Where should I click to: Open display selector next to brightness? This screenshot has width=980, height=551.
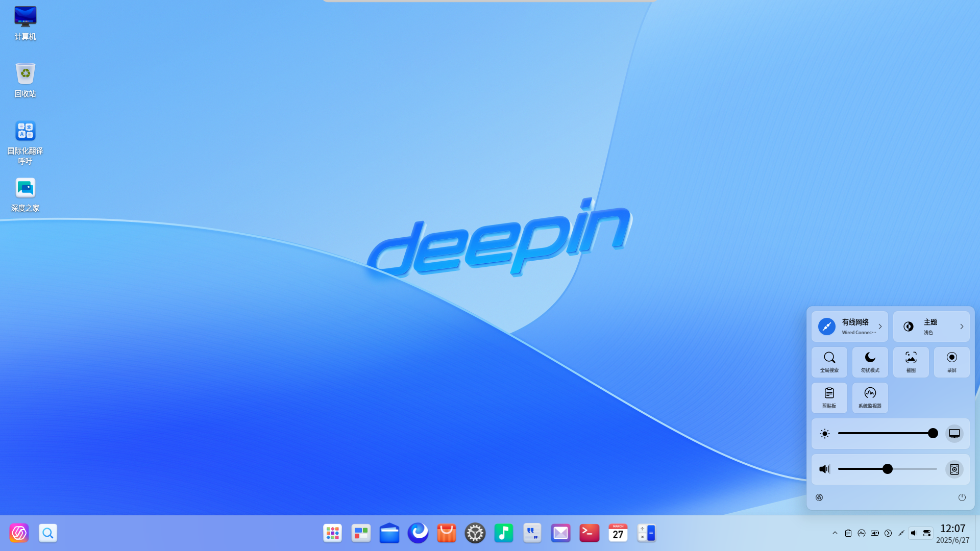[x=954, y=434]
